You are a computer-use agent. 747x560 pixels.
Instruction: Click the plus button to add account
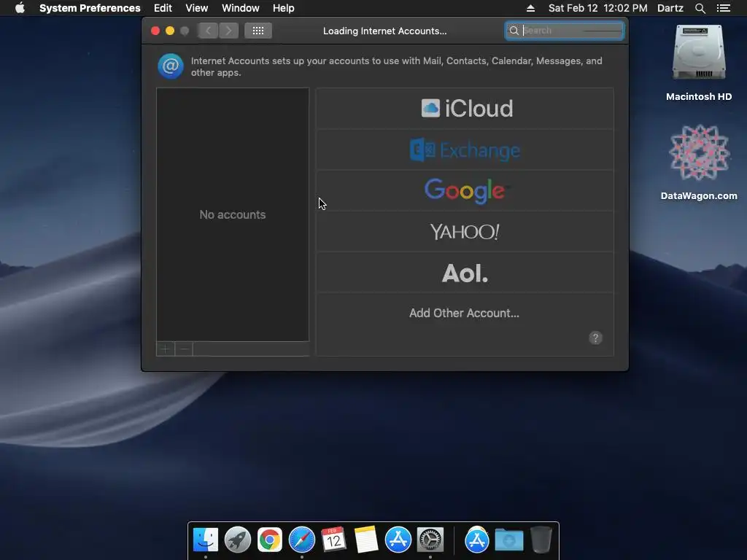pyautogui.click(x=166, y=349)
